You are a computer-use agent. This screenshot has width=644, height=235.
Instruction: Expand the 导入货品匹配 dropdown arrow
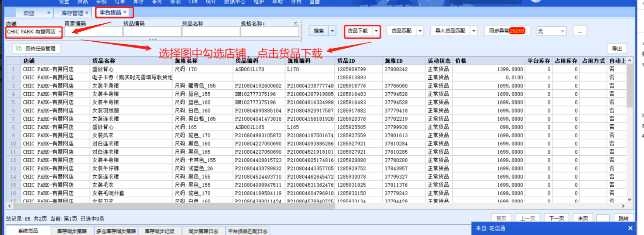point(474,31)
